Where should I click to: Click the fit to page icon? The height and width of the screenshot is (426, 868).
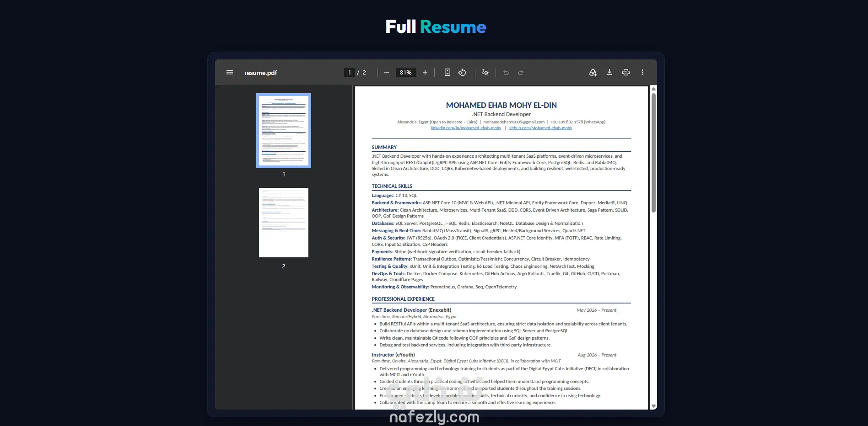click(x=447, y=72)
